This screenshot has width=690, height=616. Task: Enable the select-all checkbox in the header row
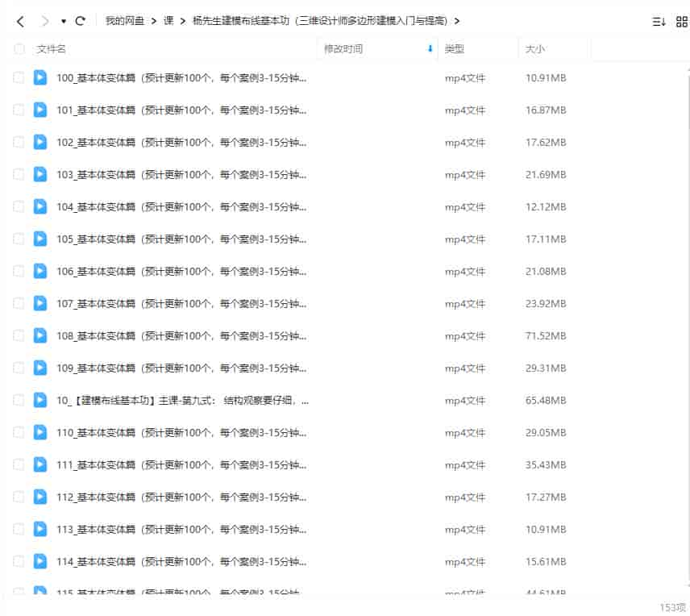click(19, 48)
